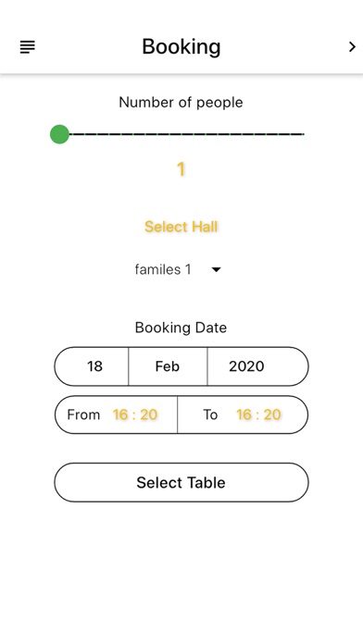Set the To time 16 : 20

(258, 415)
